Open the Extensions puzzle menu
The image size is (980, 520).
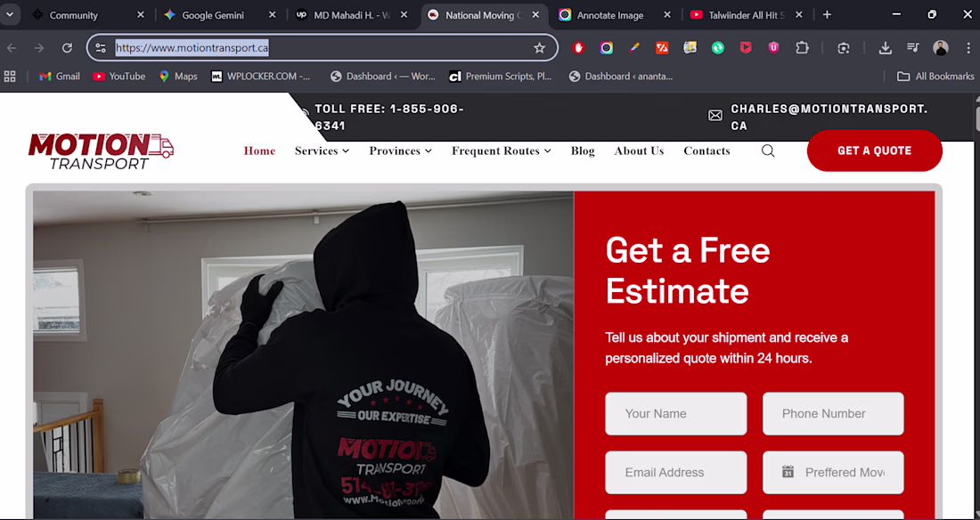tap(802, 47)
